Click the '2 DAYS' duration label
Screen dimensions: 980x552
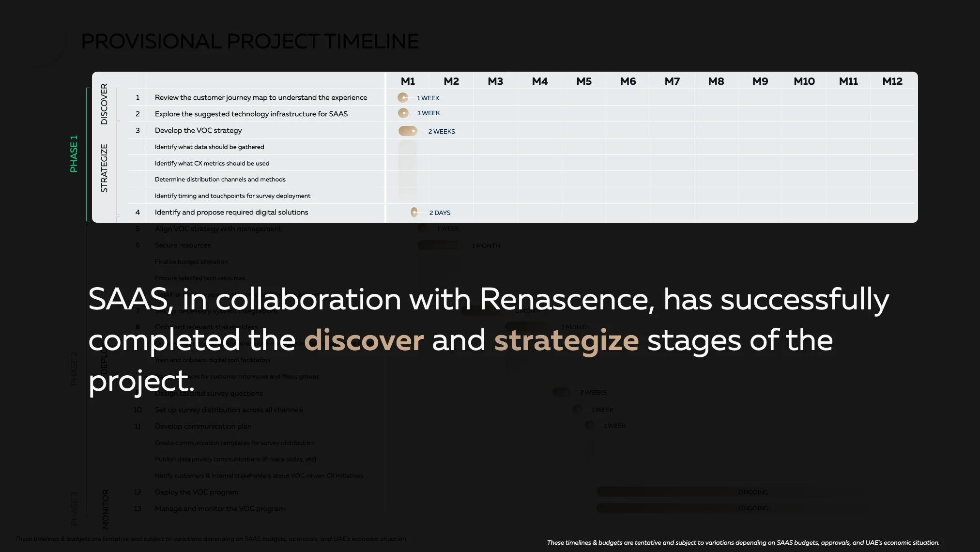pyautogui.click(x=440, y=213)
